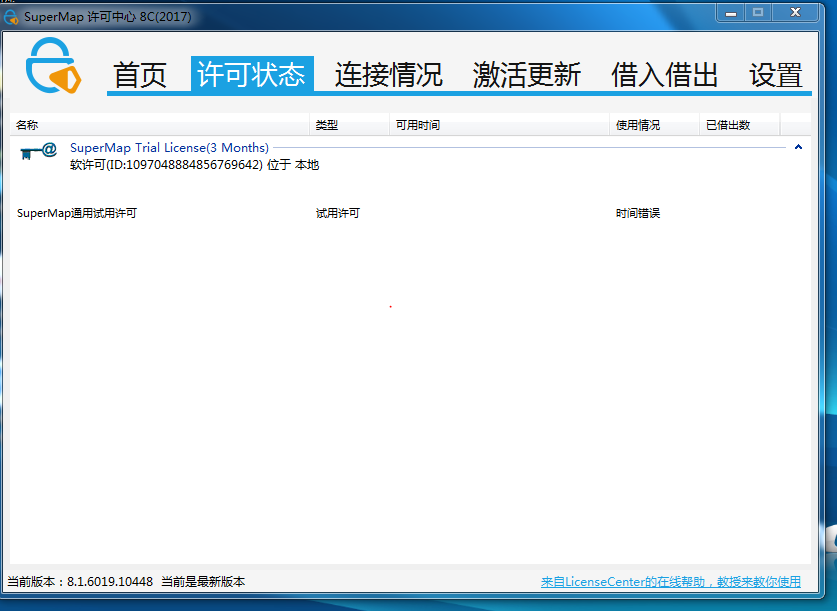
Task: Switch to the 连接情况 tab
Action: pos(389,74)
